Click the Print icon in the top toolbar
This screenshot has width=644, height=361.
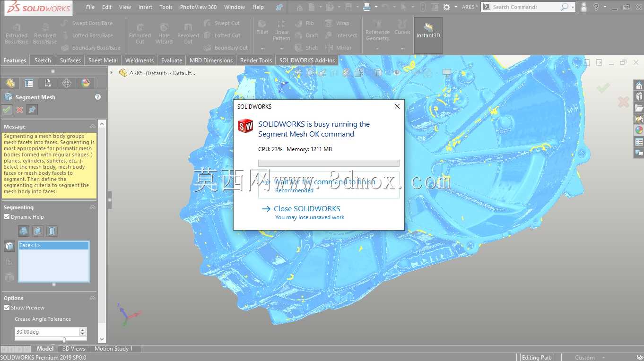tap(366, 7)
